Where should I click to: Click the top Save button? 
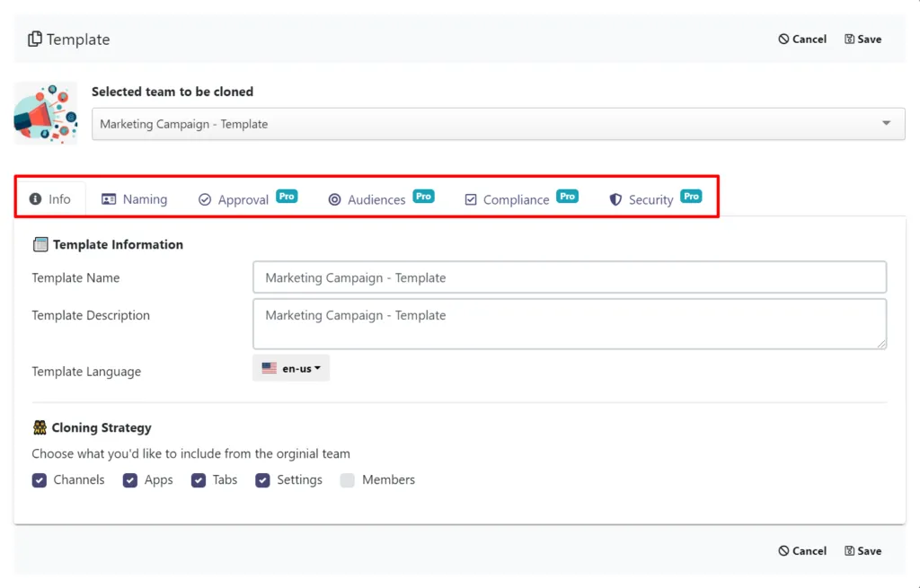click(x=863, y=39)
